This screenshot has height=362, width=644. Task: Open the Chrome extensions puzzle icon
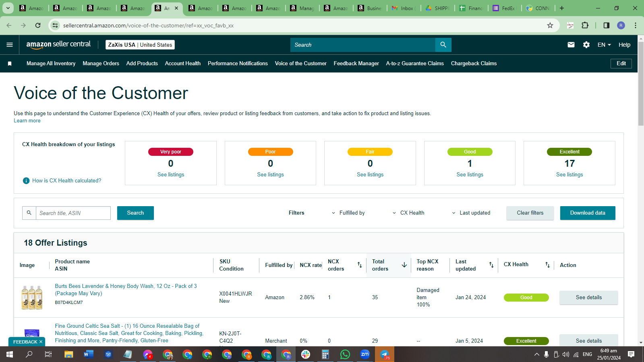pyautogui.click(x=585, y=25)
